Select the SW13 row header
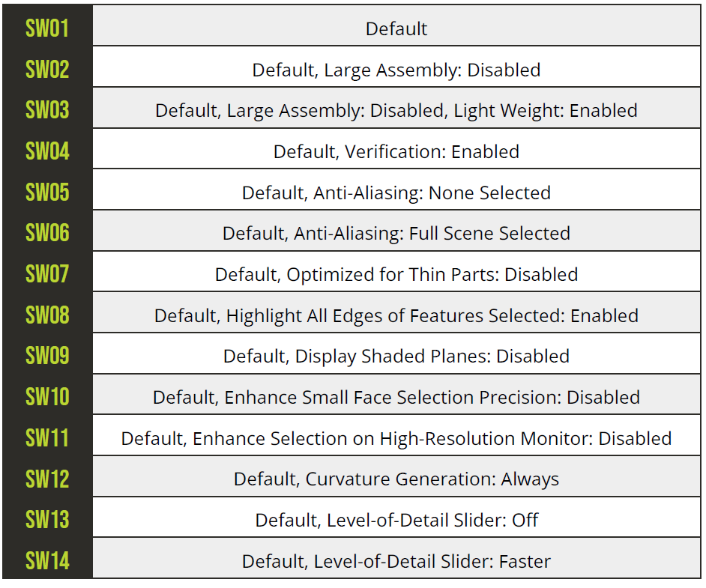The width and height of the screenshot is (706, 588). tap(47, 520)
